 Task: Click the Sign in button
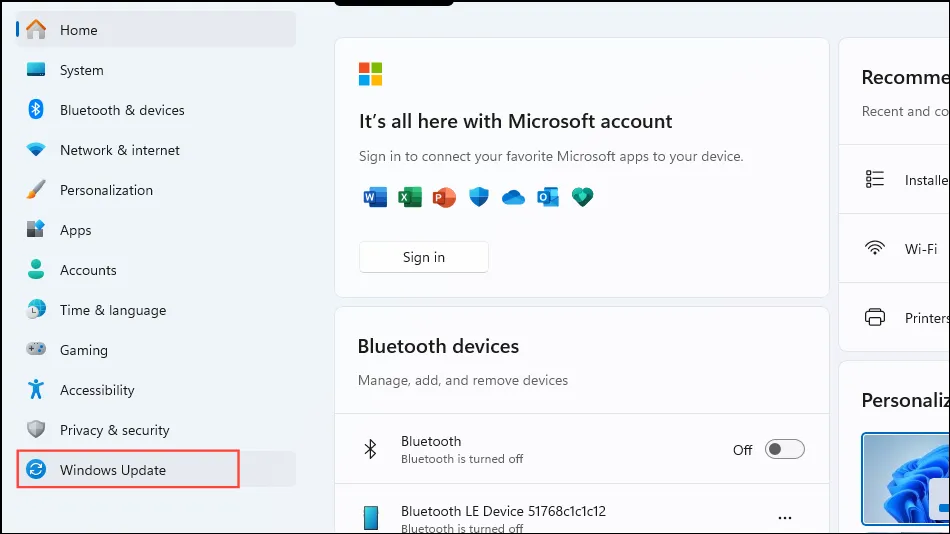click(424, 257)
